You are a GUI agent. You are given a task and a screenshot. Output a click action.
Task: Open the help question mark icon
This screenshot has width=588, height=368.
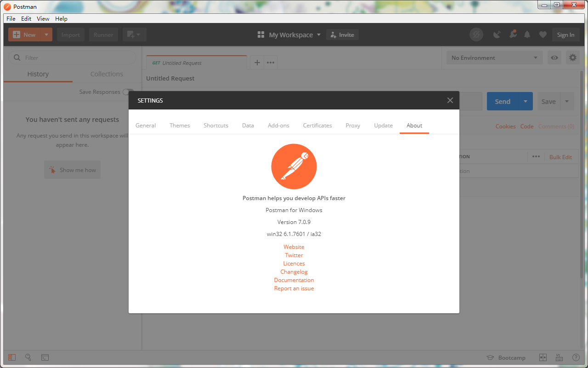[x=576, y=357]
